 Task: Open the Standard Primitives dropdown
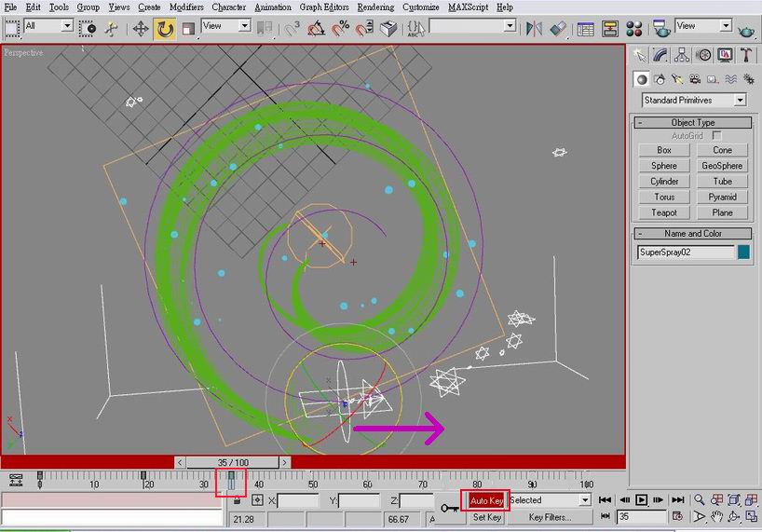point(694,100)
